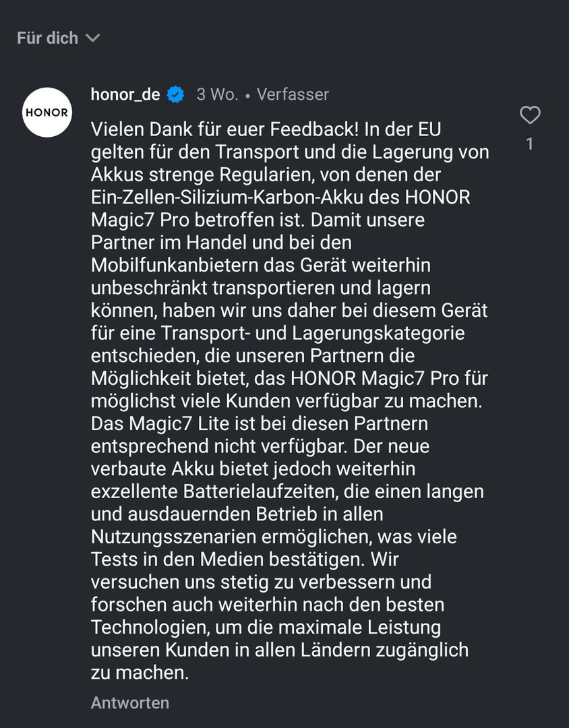Viewport: 569px width, 728px height.
Task: Click the final line zu machen
Action: 140,673
